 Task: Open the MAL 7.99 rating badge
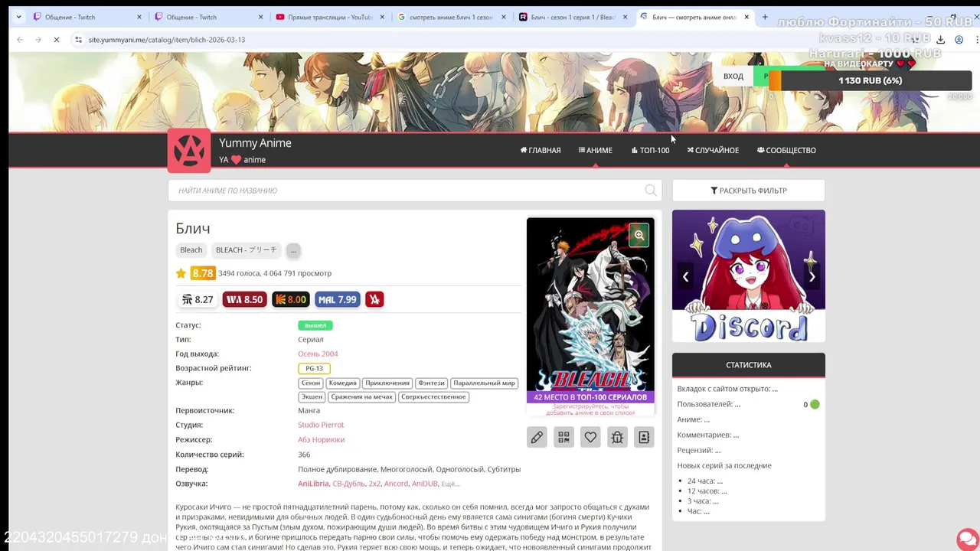[338, 300]
